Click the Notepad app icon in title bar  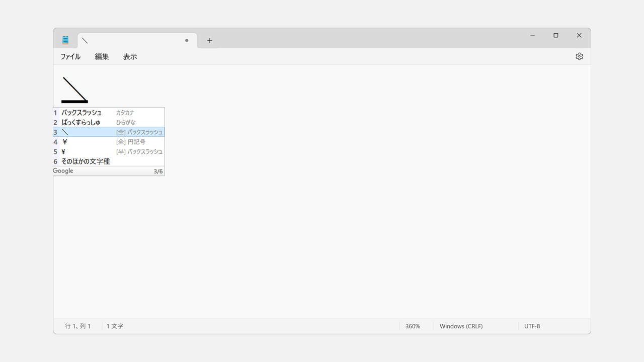pos(65,40)
